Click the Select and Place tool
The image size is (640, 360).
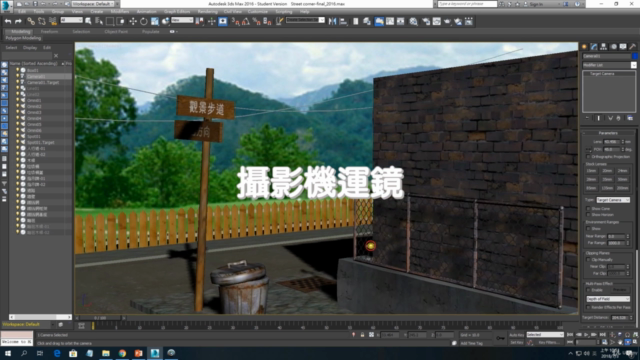pyautogui.click(x=165, y=21)
